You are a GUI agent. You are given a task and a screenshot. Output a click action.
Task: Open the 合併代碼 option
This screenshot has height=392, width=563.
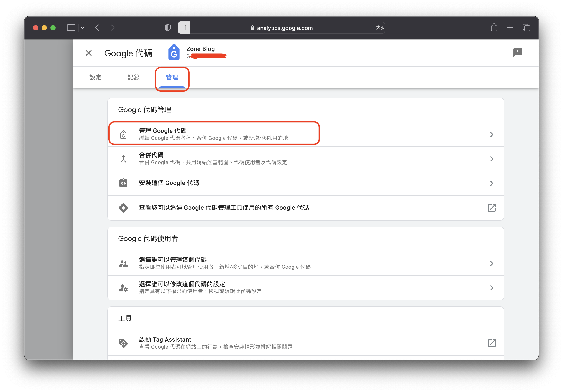(306, 159)
